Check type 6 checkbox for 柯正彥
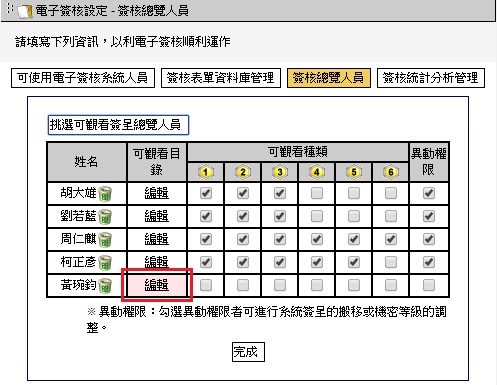The width and height of the screenshot is (497, 385). 391,262
